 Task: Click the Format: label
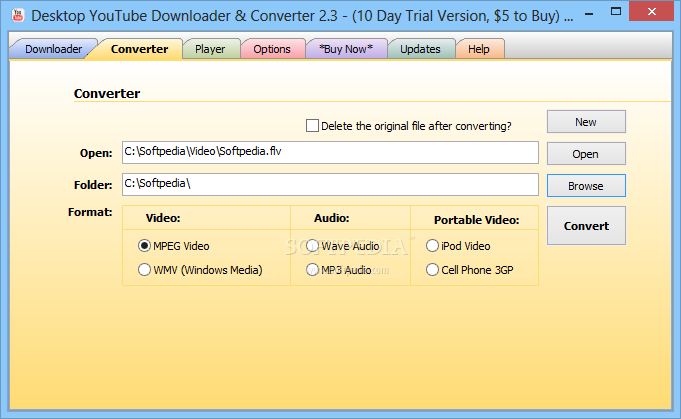click(x=90, y=212)
